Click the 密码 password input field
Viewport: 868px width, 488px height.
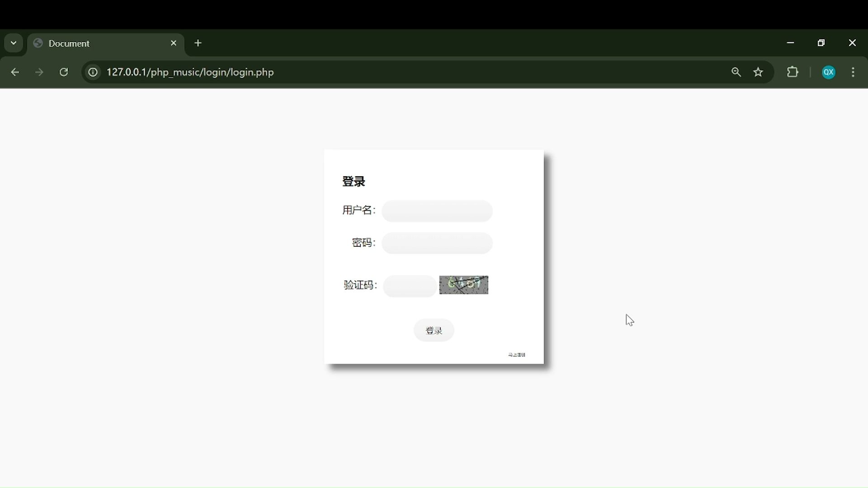437,243
